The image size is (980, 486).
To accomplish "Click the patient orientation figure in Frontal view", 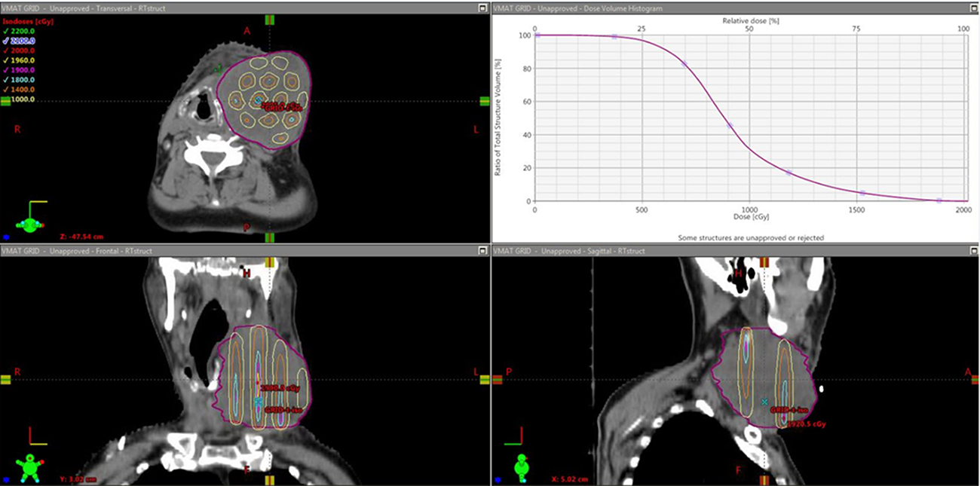I will pos(29,466).
